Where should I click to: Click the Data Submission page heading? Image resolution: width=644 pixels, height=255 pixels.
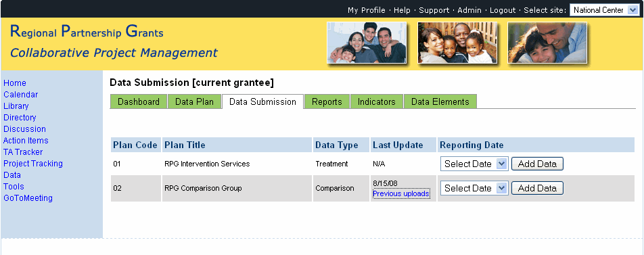tap(191, 83)
